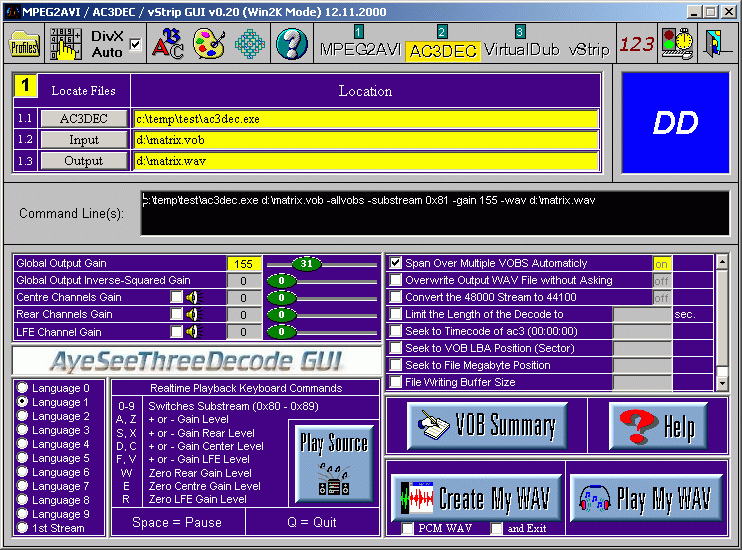Select the Language 3 radio button
The width and height of the screenshot is (742, 550).
[x=22, y=430]
